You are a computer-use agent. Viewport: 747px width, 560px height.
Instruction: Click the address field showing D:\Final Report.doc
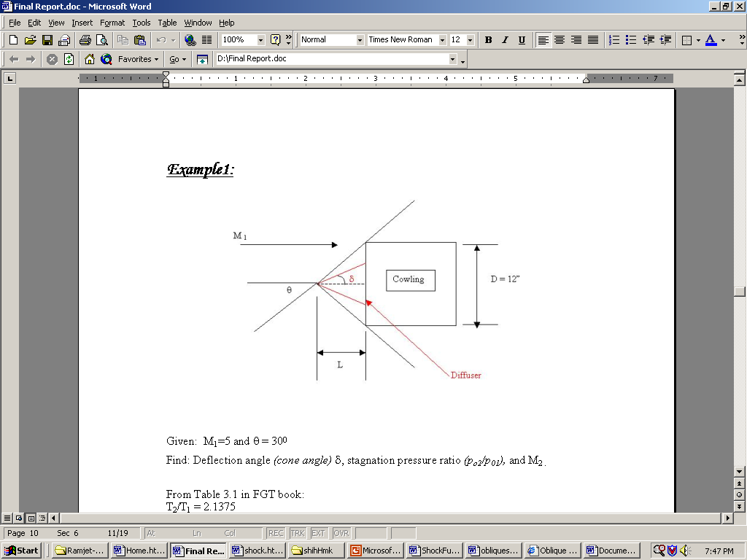pos(332,59)
